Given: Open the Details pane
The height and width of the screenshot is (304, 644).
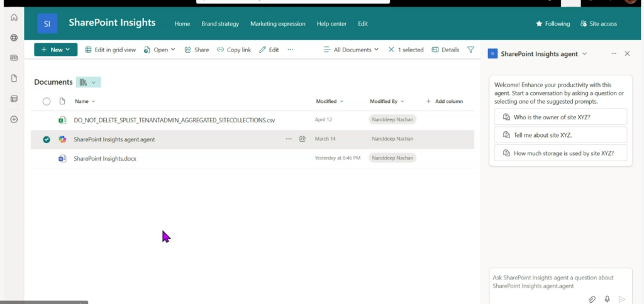Looking at the screenshot, I should 445,50.
